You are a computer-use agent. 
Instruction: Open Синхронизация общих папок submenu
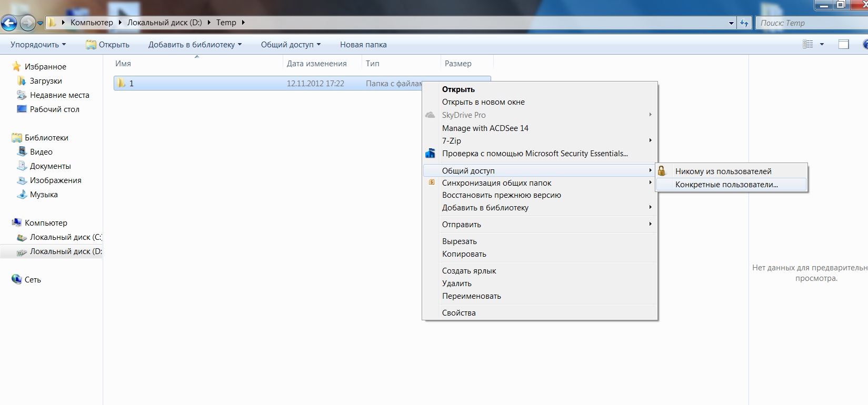pos(540,183)
